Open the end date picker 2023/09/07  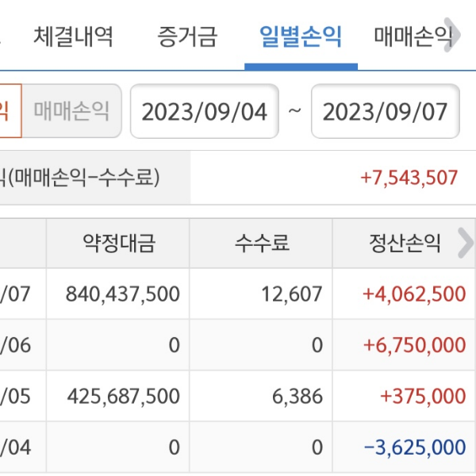[386, 111]
